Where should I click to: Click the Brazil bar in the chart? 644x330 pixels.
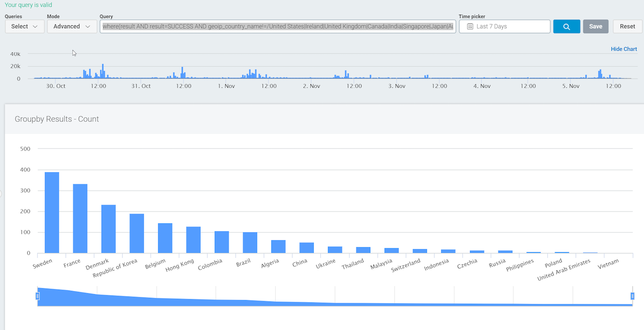250,243
